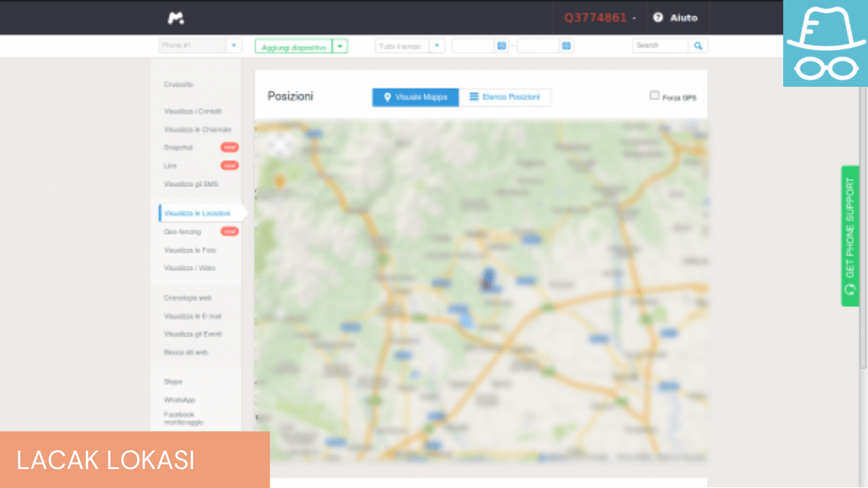Open WhatsApp in the sidebar
This screenshot has height=488, width=868.
(179, 400)
